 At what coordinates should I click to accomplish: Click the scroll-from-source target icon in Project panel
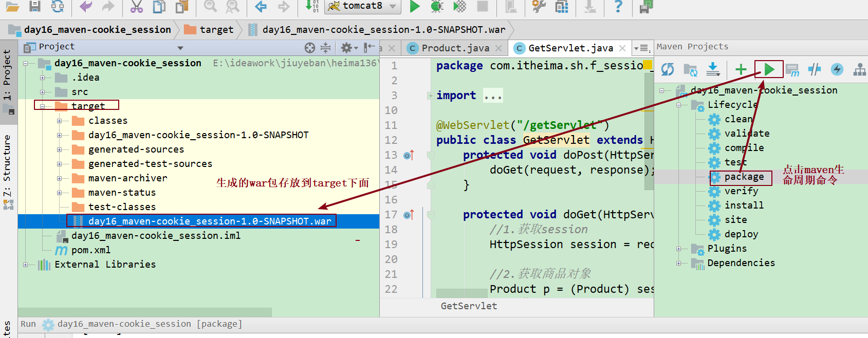(x=310, y=48)
